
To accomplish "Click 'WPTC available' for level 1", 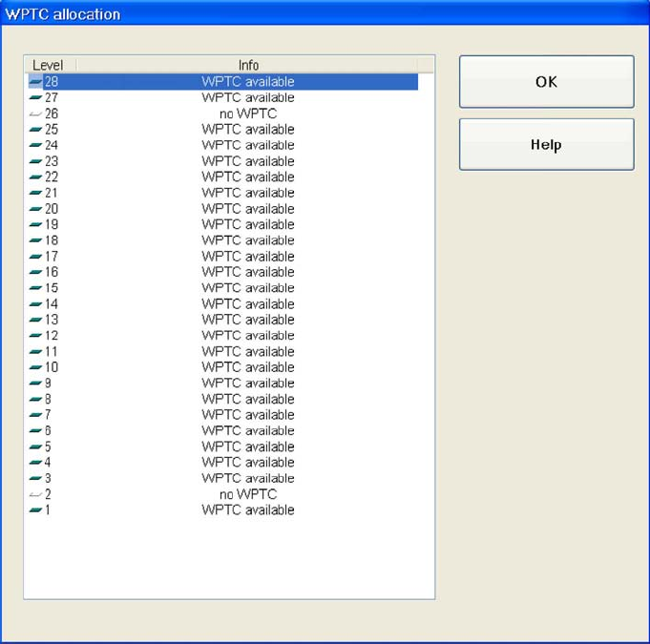I will click(248, 509).
